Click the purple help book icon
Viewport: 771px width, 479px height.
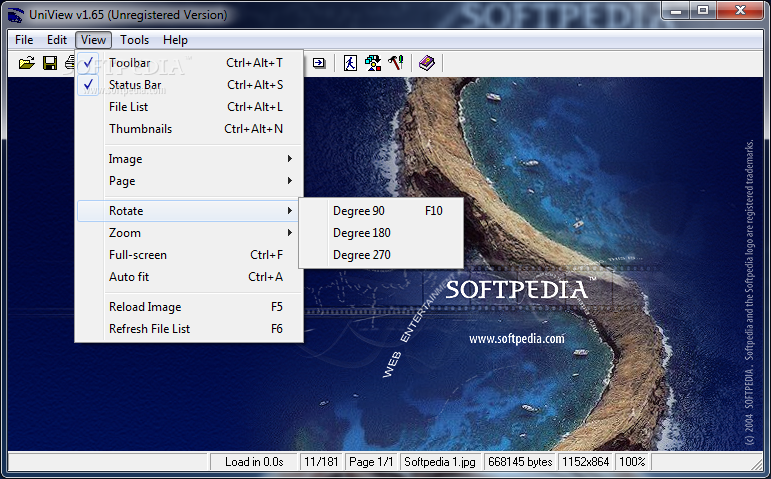click(x=427, y=63)
